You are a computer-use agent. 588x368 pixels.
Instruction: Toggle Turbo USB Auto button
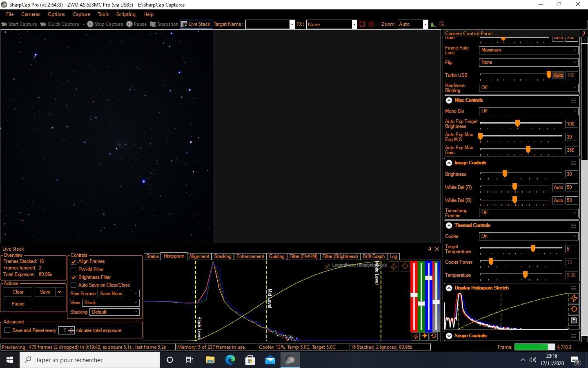pyautogui.click(x=558, y=75)
